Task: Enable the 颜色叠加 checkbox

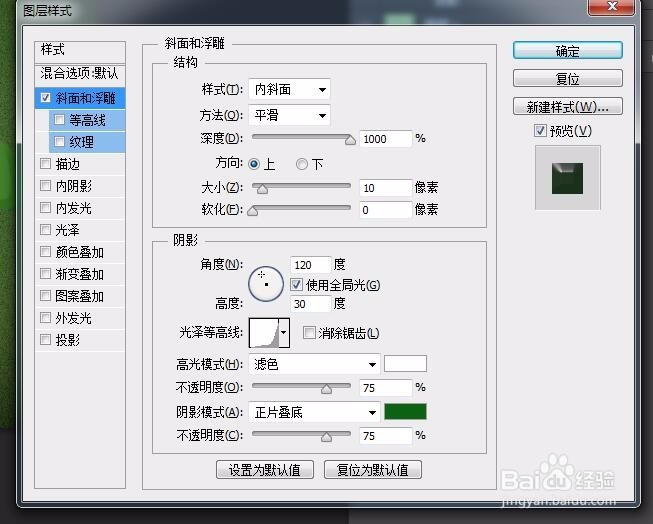Action: click(x=45, y=252)
